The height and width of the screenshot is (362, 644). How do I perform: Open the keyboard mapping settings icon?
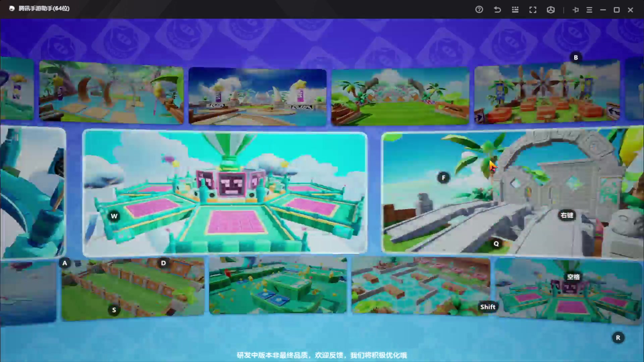pyautogui.click(x=515, y=10)
